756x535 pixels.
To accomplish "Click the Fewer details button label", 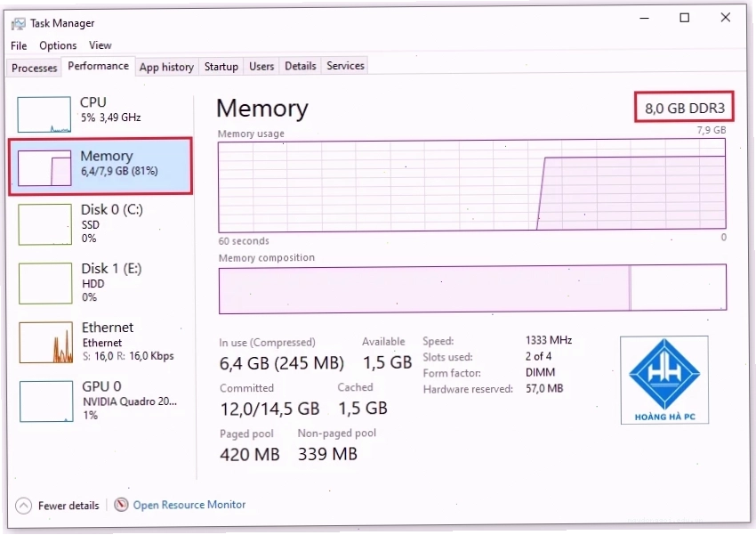I will coord(68,506).
